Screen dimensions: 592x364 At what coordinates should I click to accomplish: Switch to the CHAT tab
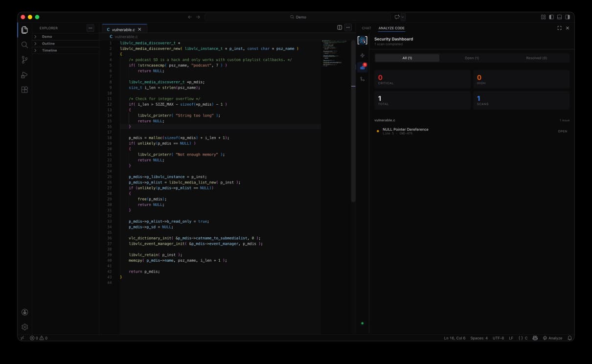pyautogui.click(x=366, y=28)
